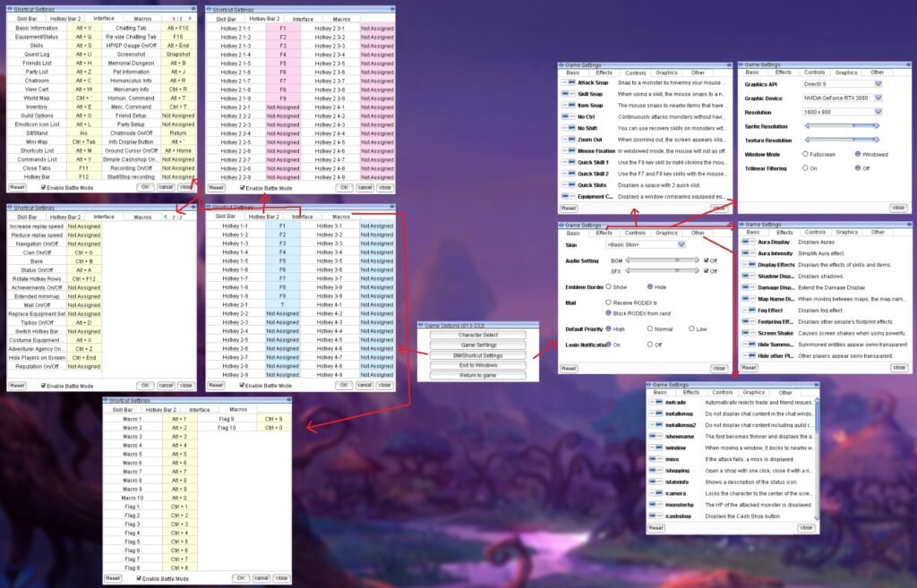Screen dimensions: 917x588
Task: Select the Fullscreen window mode radio button
Action: [x=805, y=155]
